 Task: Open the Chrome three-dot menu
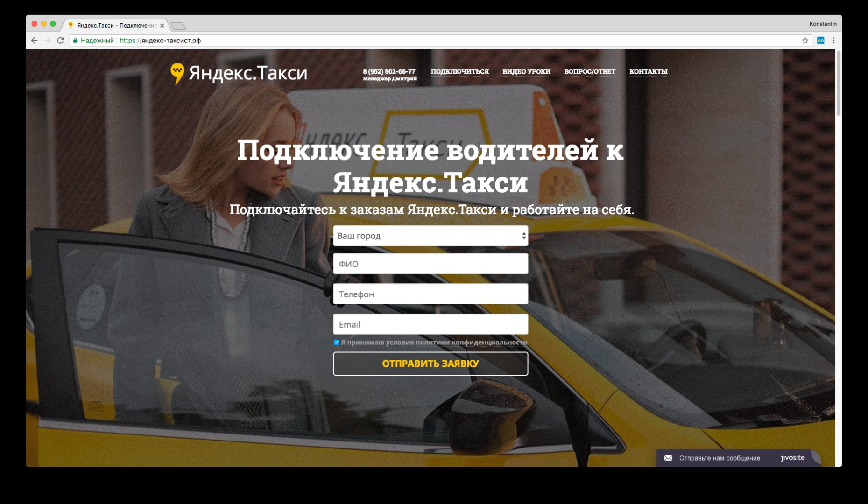coord(833,41)
